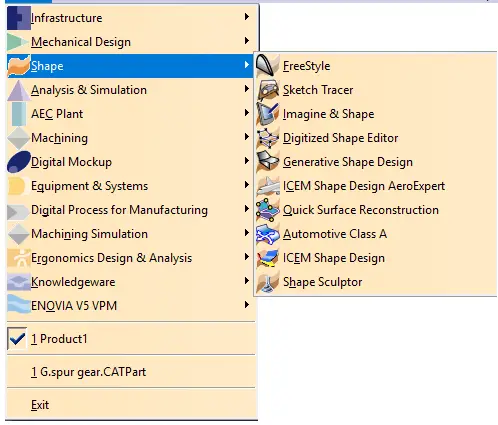Viewport: 498px width, 425px height.
Task: Click the 'AEC Plant' label
Action: (57, 114)
